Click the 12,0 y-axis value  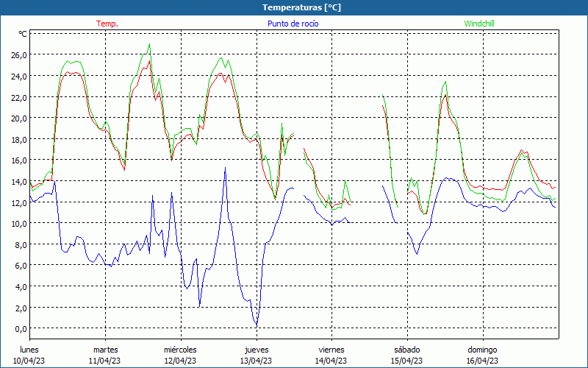[19, 202]
